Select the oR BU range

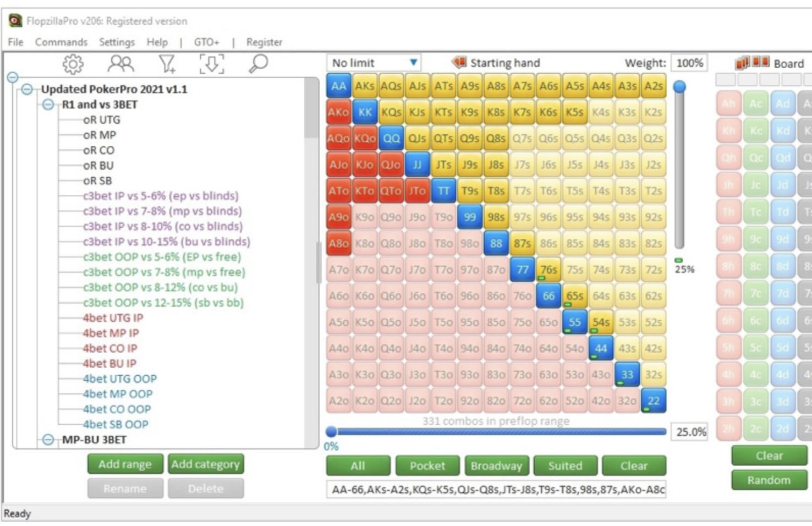(98, 165)
